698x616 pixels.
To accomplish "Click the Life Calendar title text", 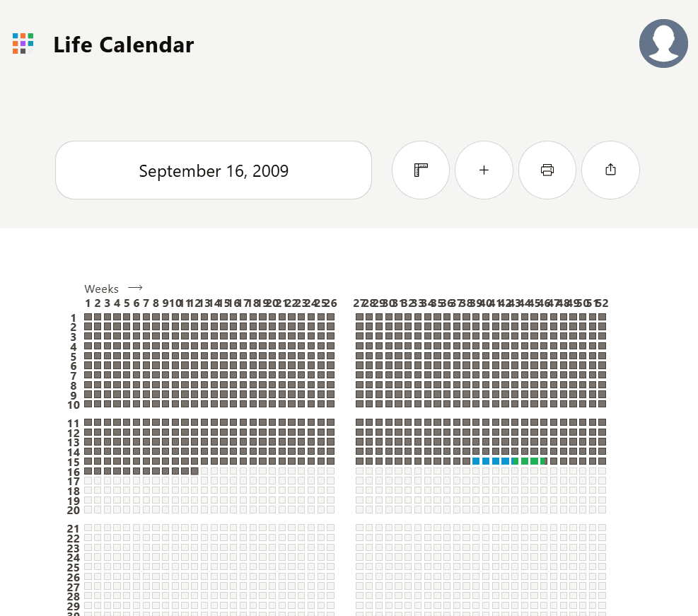I will pos(124,45).
